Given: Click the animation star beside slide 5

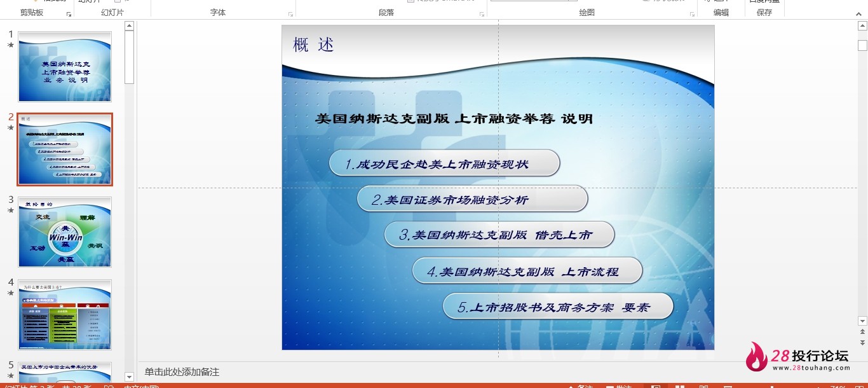Looking at the screenshot, I should coord(11,376).
